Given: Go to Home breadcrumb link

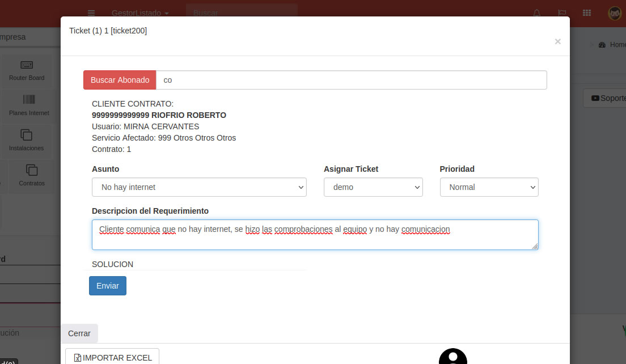Looking at the screenshot, I should 617,45.
